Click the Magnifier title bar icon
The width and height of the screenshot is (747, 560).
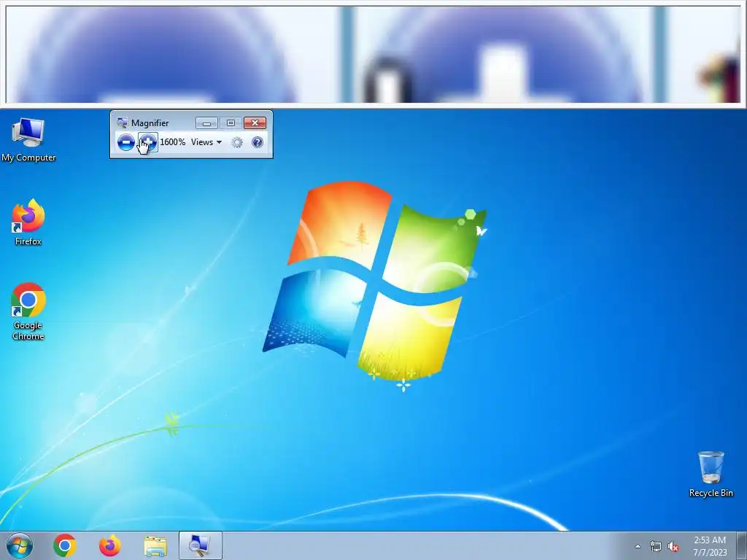(x=122, y=122)
